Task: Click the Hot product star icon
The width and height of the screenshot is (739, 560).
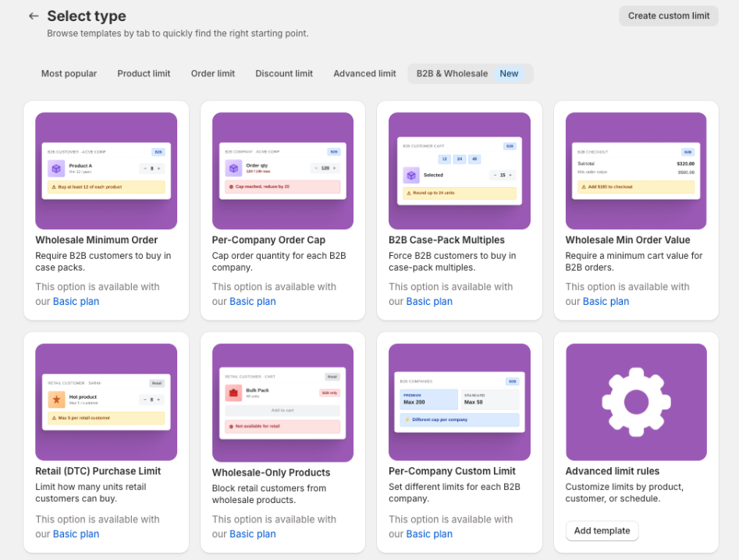Action: click(x=56, y=399)
